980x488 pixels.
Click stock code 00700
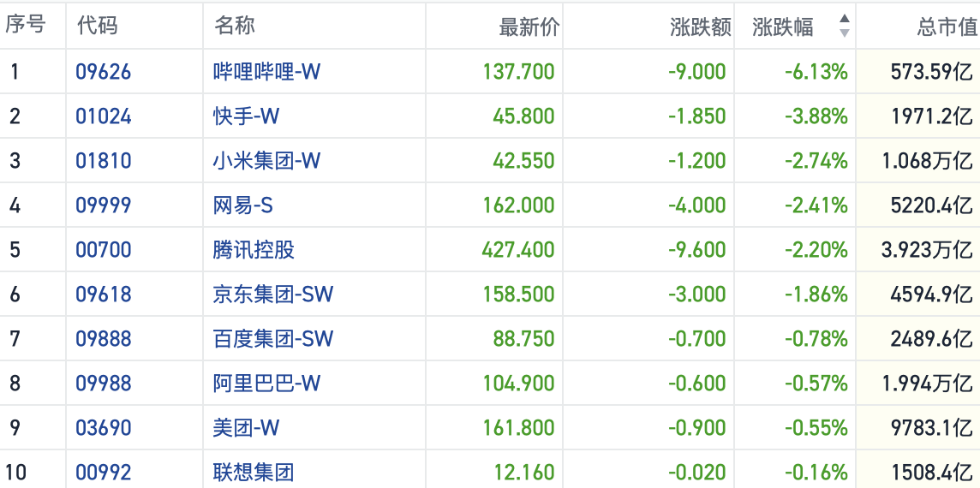click(104, 249)
